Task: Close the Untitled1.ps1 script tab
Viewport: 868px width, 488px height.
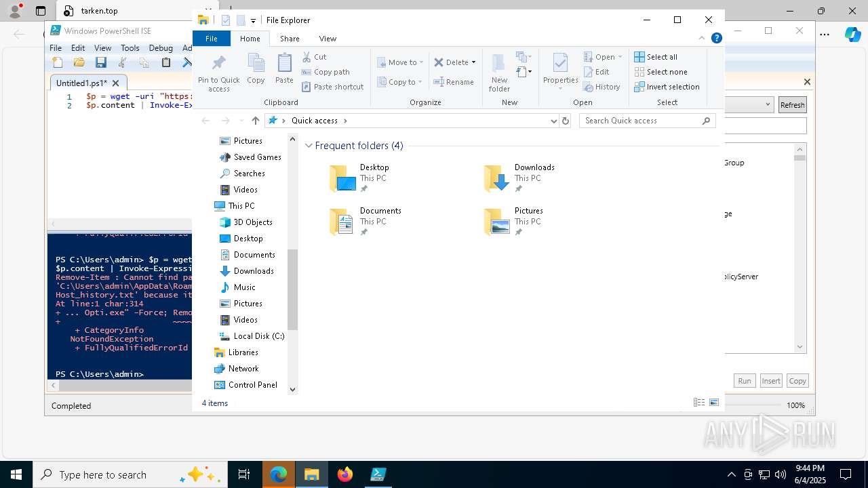Action: pos(115,83)
